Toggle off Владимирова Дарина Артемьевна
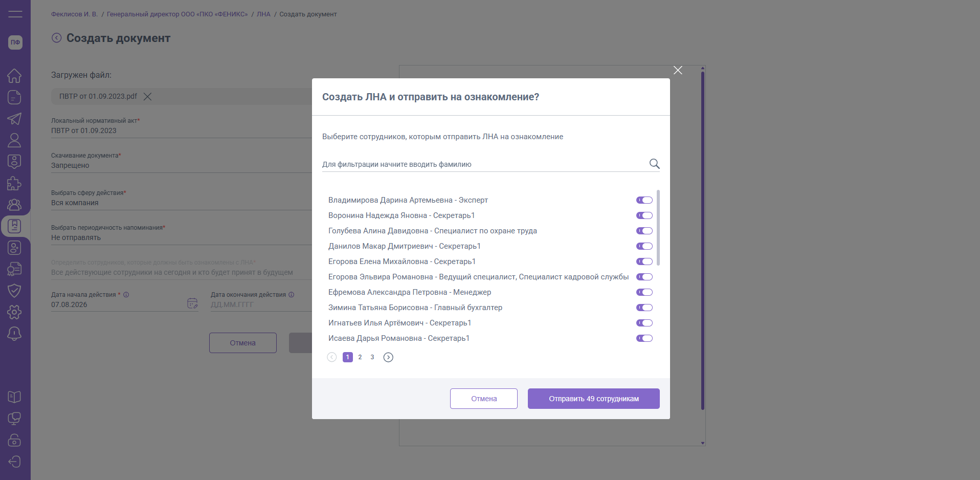980x480 pixels. [x=644, y=200]
